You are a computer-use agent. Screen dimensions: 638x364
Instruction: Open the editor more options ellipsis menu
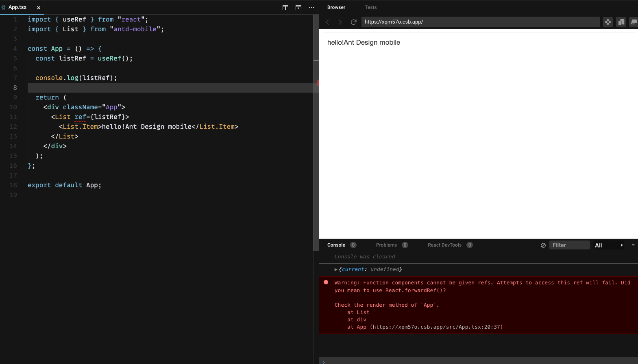(311, 7)
